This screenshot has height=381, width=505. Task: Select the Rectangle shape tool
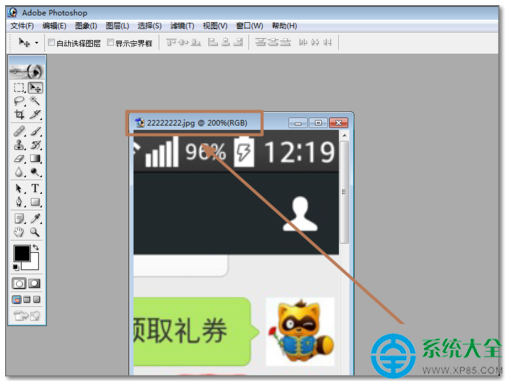coord(35,202)
